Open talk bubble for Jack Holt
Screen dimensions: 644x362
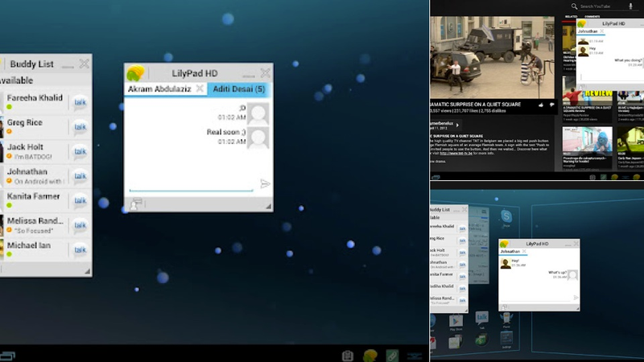(x=80, y=151)
